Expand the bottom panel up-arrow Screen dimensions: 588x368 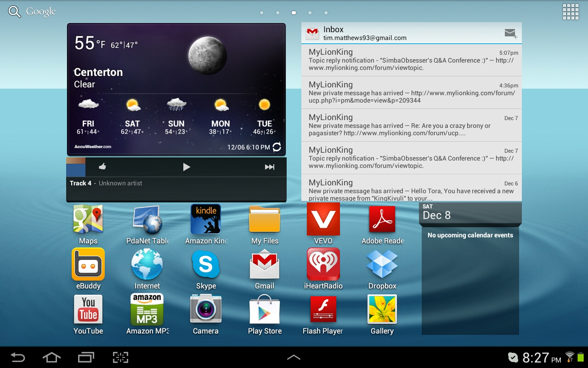pos(294,357)
